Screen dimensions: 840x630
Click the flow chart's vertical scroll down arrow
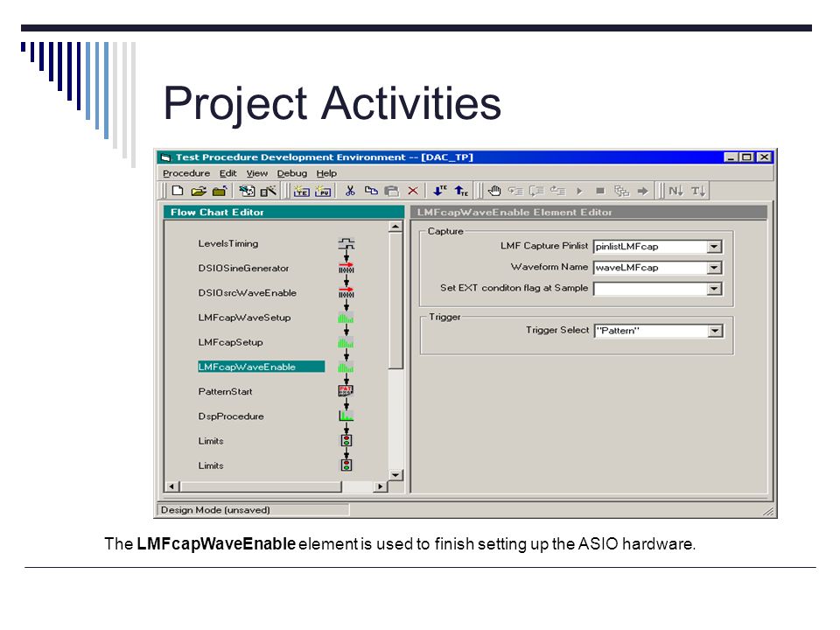tap(395, 474)
